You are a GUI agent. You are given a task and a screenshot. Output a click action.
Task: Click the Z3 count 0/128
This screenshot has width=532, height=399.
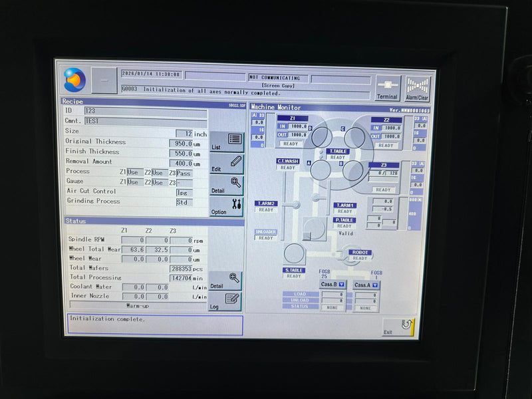point(384,173)
